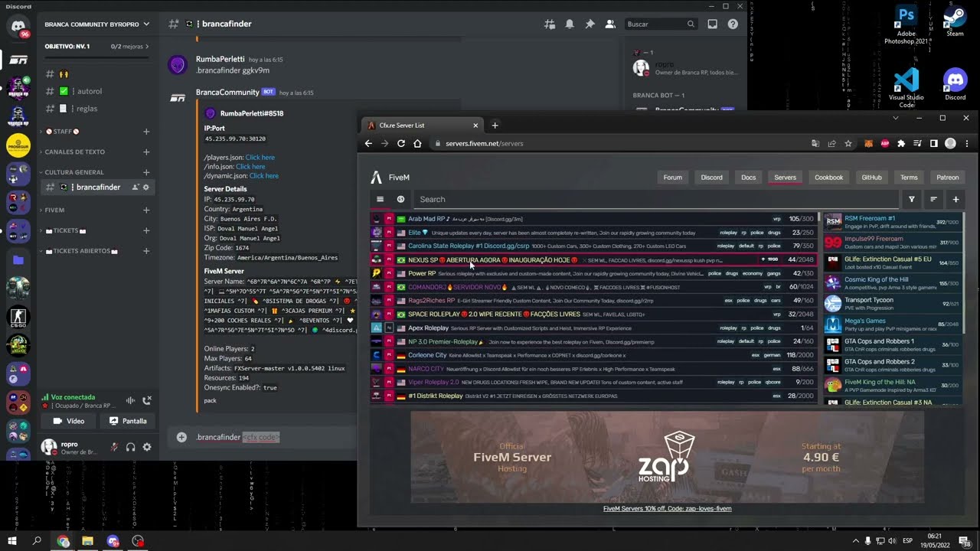Open notification bell in Discord channel header
This screenshot has height=551, width=980.
pyautogui.click(x=570, y=24)
